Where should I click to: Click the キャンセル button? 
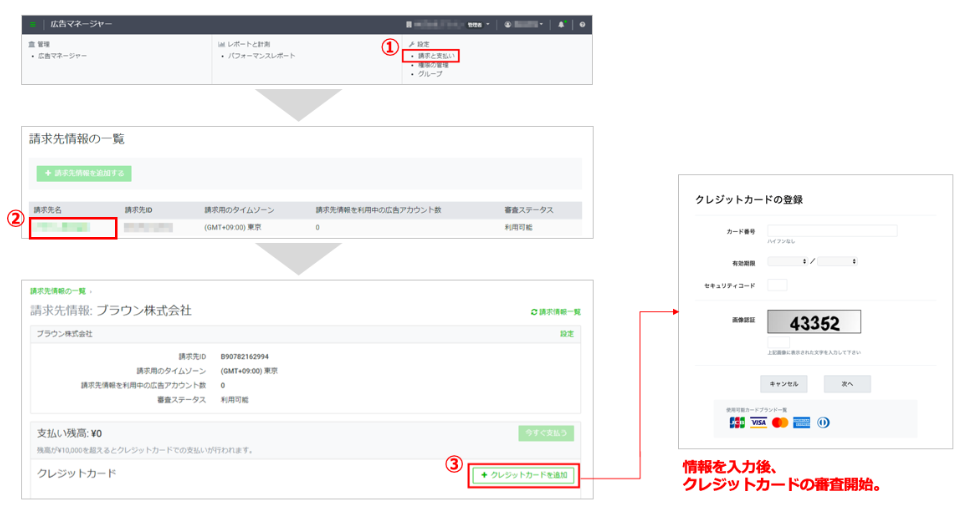click(784, 384)
